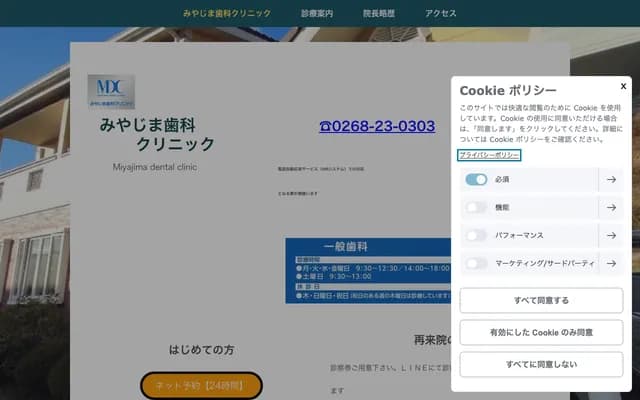
Task: Turn on マーケティング/サードパーティ cookie switch
Action: [476, 264]
